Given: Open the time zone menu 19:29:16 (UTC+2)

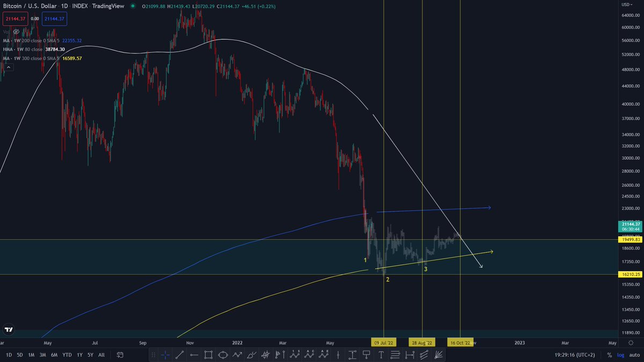Looking at the screenshot, I should 574,354.
